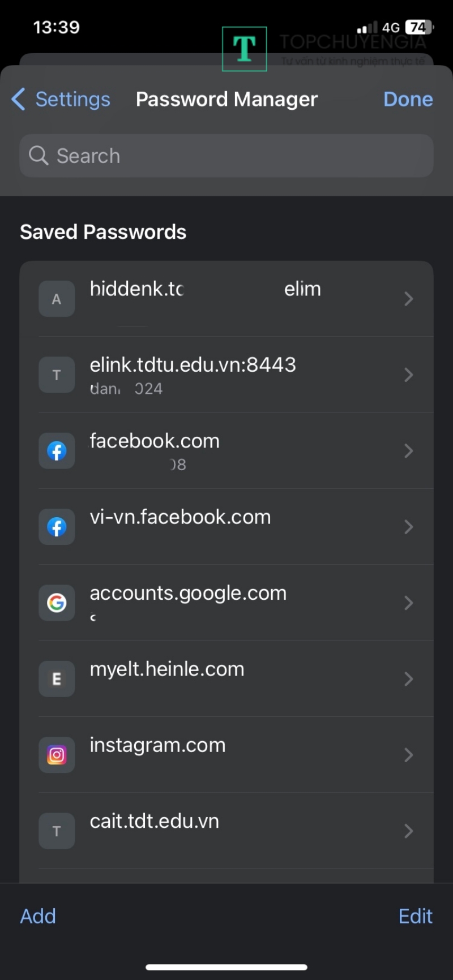Tap Add to create new password
Viewport: 453px width, 980px height.
pyautogui.click(x=38, y=916)
